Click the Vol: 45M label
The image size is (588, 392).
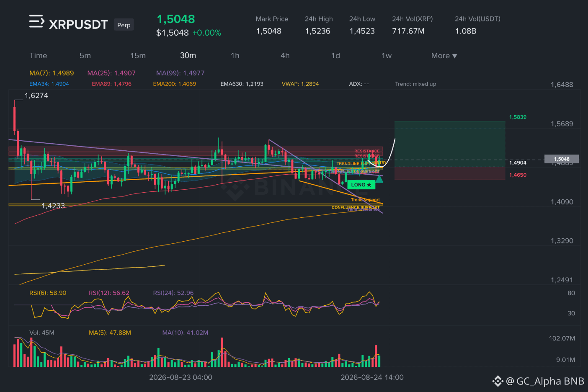coord(42,333)
